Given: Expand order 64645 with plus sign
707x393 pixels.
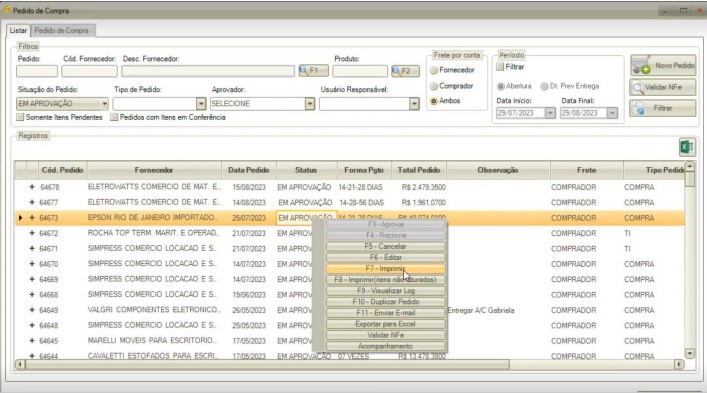Looking at the screenshot, I should [x=32, y=341].
